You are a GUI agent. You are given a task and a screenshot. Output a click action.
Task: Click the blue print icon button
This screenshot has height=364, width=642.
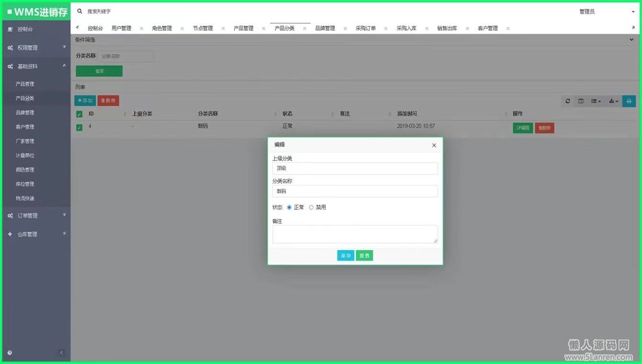629,101
